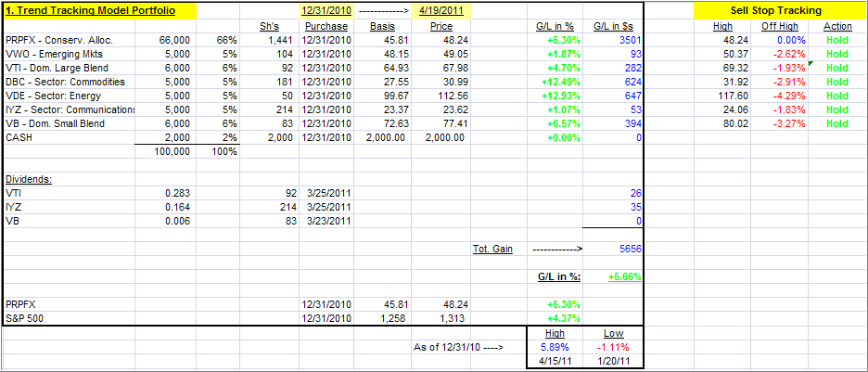Screen dimensions: 868x372
Task: Click the 'Tot. Gain' label cell
Action: coord(499,249)
